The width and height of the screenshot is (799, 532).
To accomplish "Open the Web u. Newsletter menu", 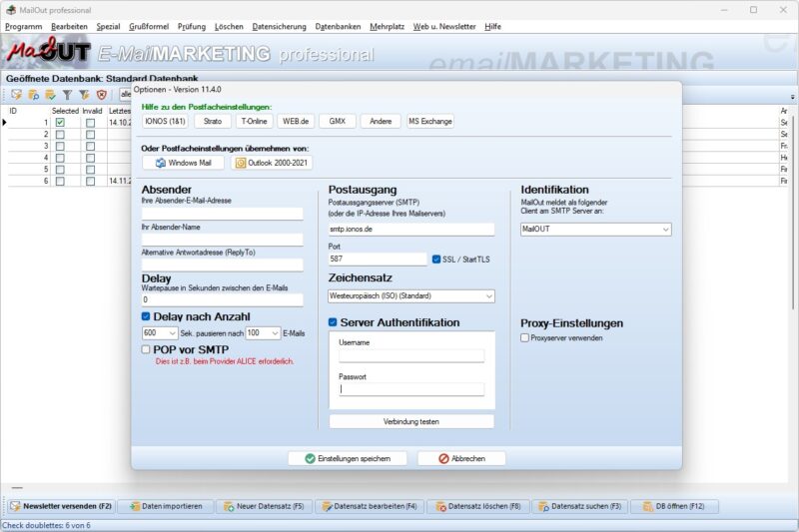I will [x=444, y=27].
